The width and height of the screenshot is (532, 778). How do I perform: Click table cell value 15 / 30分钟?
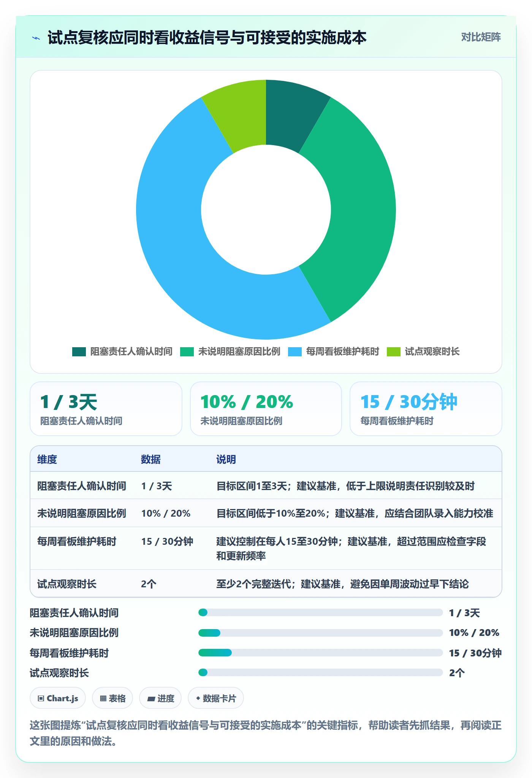tap(167, 541)
